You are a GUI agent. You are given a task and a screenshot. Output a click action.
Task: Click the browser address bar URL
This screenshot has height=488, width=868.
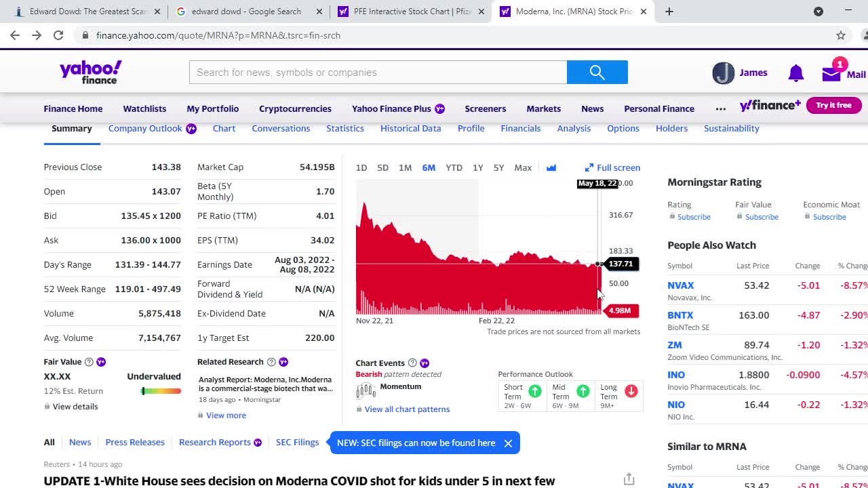click(218, 35)
